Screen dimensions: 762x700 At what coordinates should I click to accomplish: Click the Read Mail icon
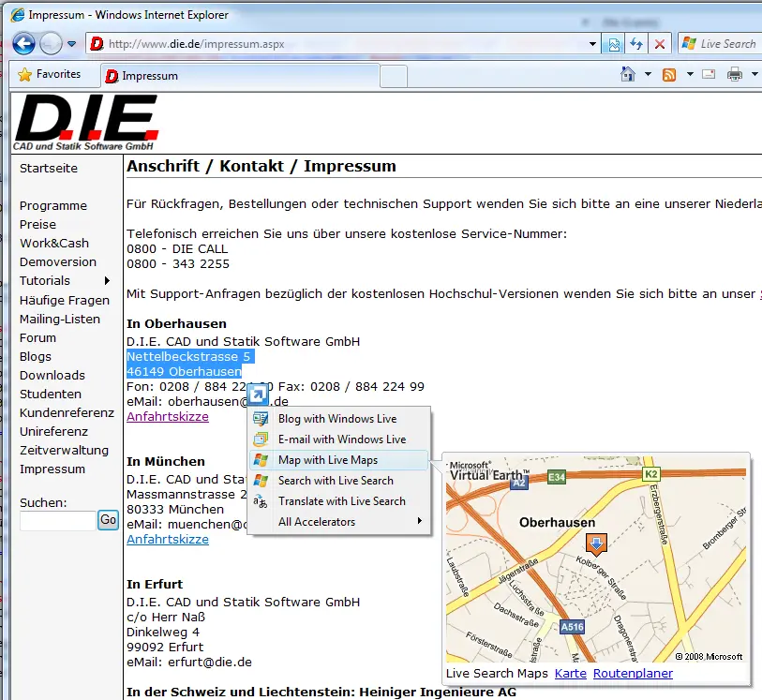(x=709, y=74)
